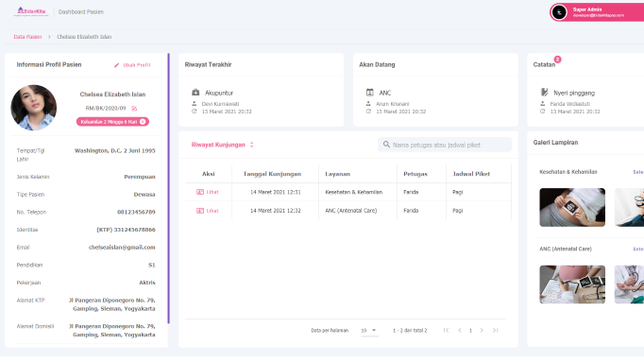Dismiss the Kehamilan 2 Minggu badge icon
This screenshot has height=362, width=644.
pos(143,122)
